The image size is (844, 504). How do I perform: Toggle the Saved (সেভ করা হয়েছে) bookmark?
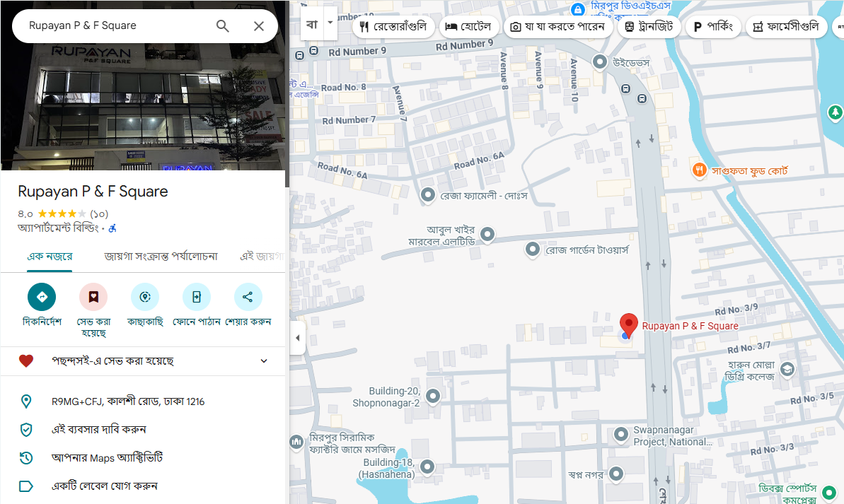coord(93,297)
